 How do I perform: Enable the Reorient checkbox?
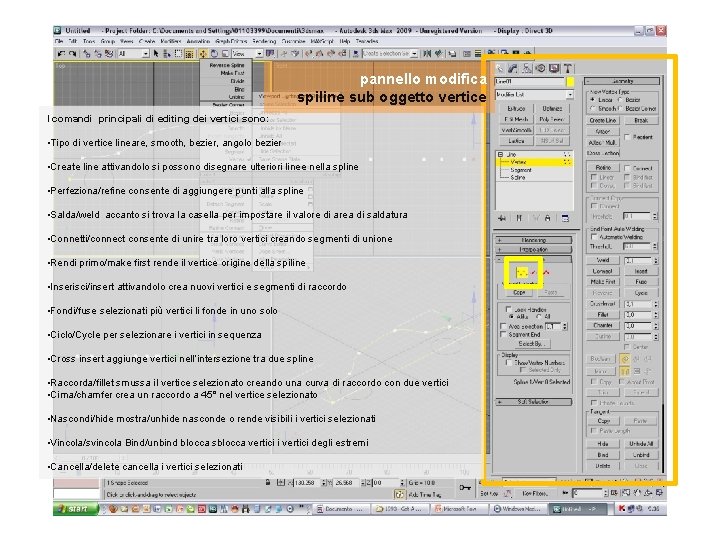[627, 137]
